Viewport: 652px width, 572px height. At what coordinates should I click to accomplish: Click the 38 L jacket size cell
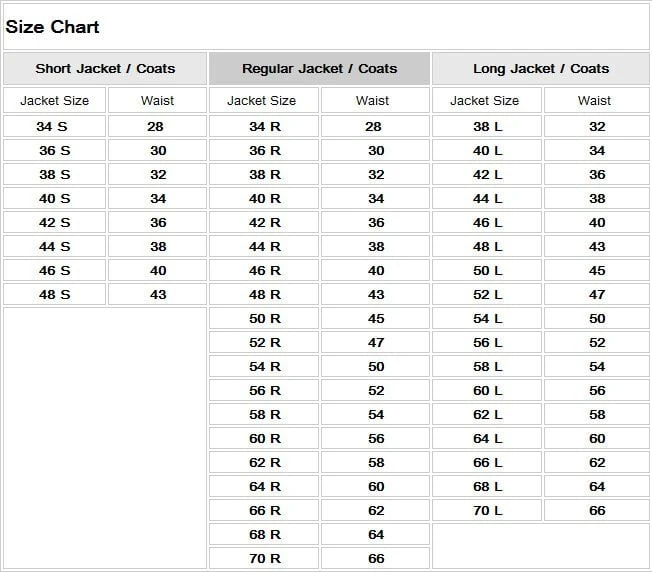488,127
